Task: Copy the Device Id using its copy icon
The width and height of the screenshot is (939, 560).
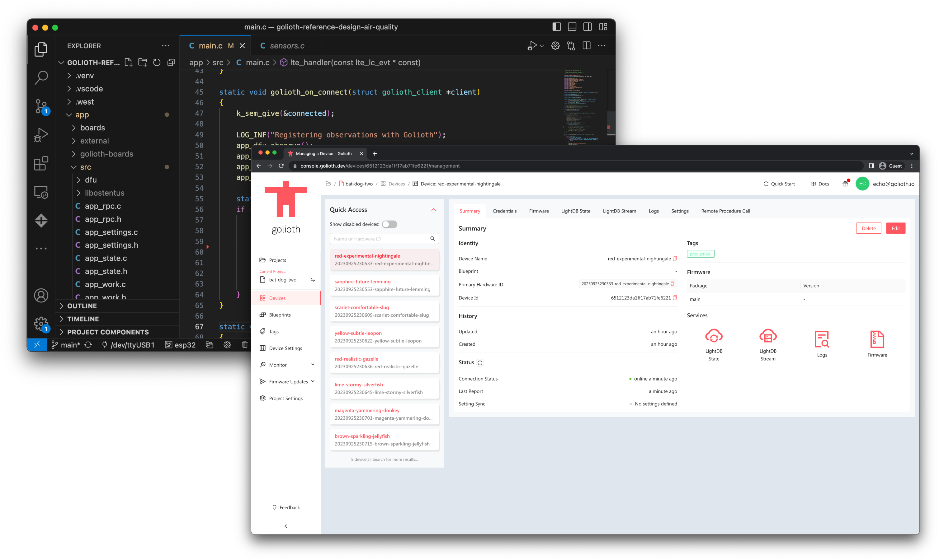Action: 674,298
